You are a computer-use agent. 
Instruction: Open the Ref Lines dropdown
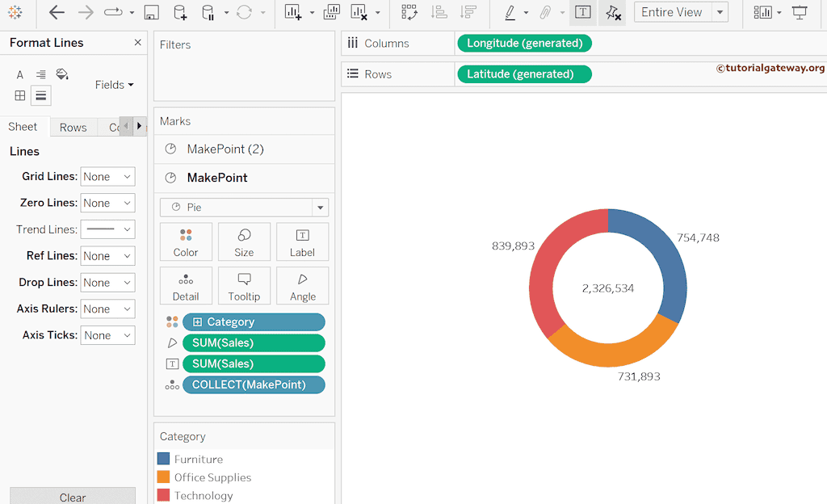point(107,256)
